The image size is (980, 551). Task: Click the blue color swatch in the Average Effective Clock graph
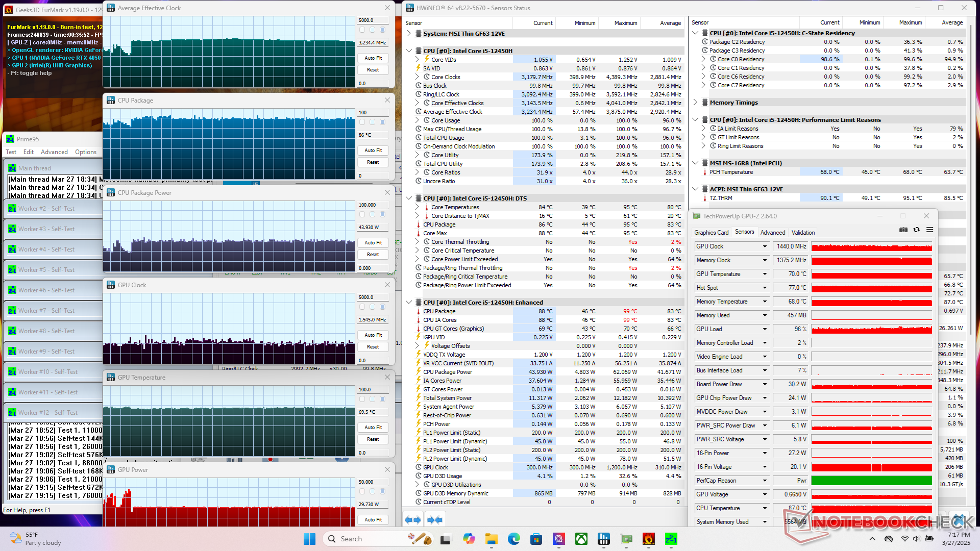click(383, 30)
